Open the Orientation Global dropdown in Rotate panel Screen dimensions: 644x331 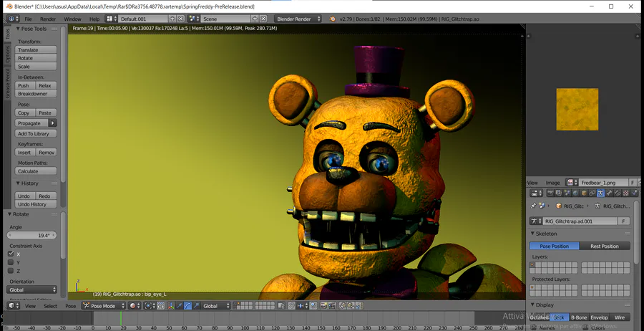click(x=31, y=289)
